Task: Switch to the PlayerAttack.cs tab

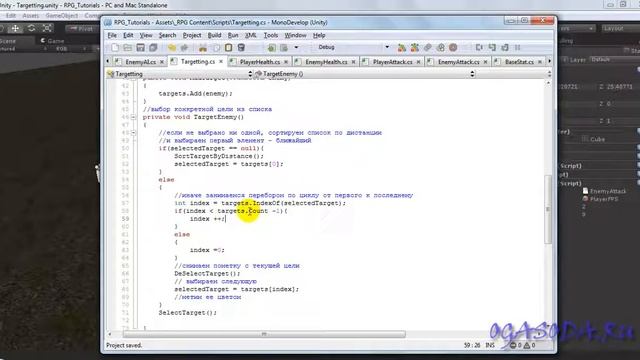Action: click(x=391, y=62)
